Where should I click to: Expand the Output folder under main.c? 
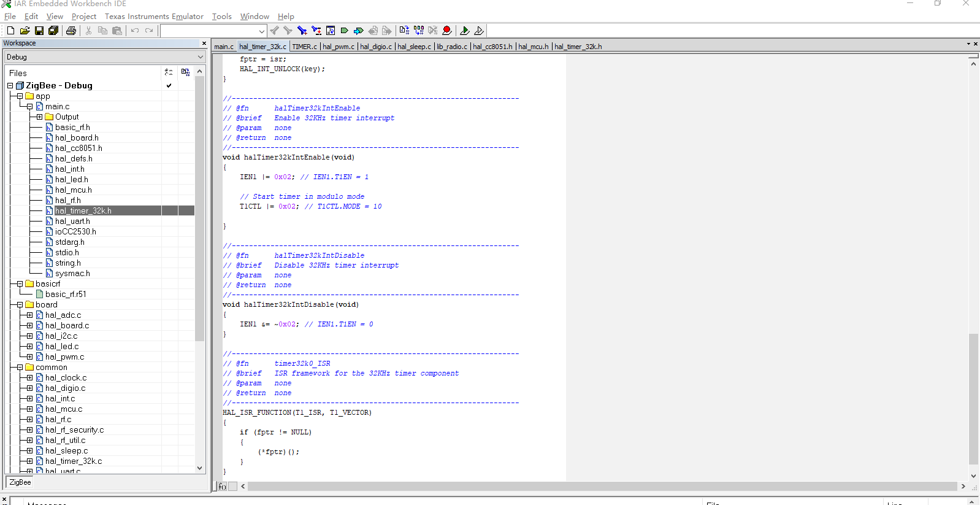[39, 117]
